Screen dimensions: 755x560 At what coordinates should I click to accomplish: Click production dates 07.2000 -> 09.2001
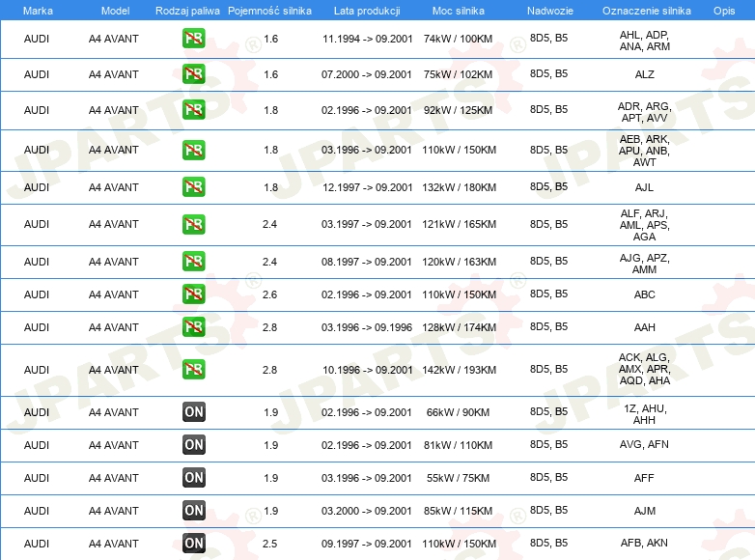pyautogui.click(x=367, y=74)
